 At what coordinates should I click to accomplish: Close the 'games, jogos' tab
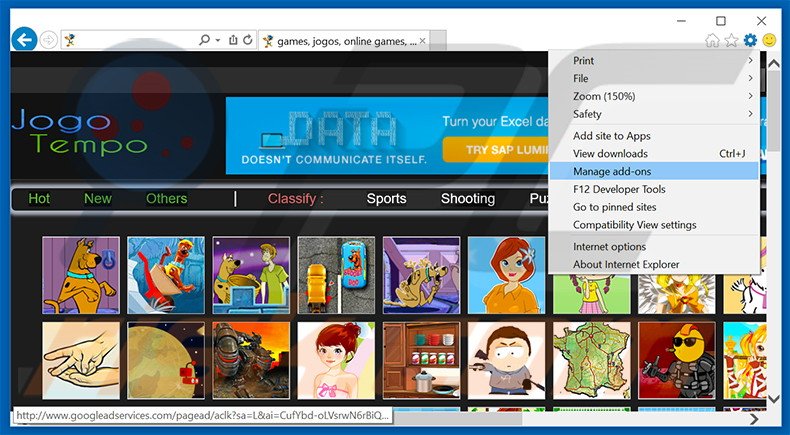[x=422, y=41]
